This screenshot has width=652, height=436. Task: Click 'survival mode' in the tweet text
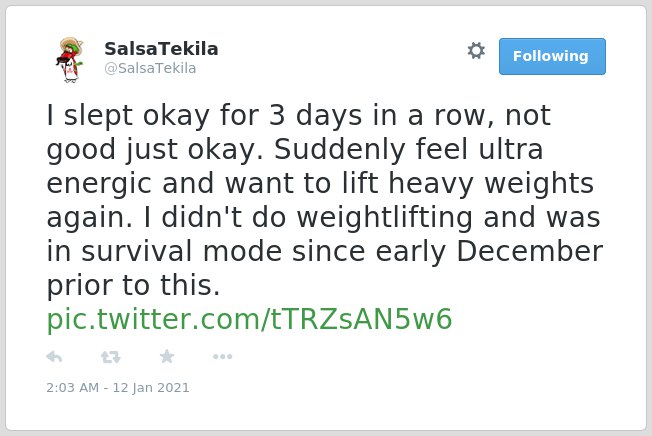(182, 251)
